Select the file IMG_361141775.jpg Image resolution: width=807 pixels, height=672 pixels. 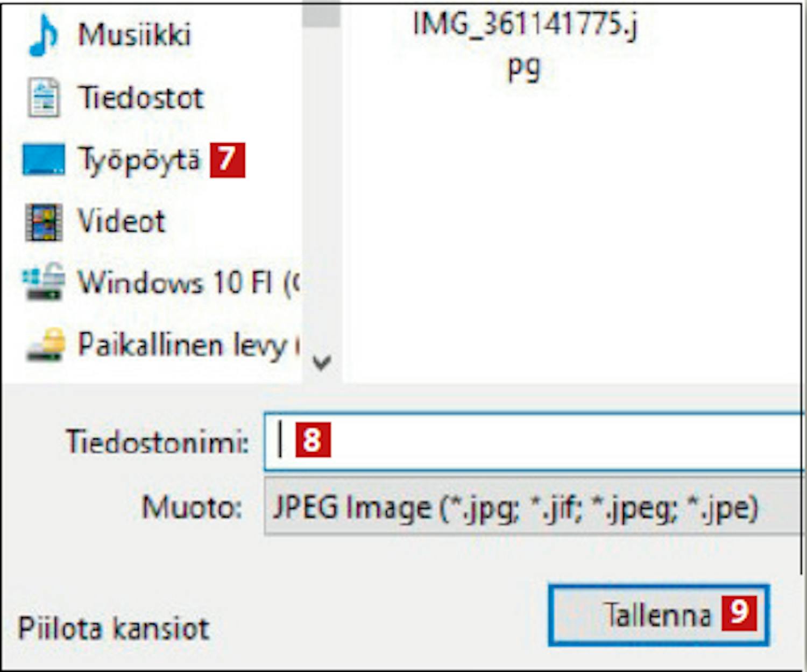coord(525,46)
